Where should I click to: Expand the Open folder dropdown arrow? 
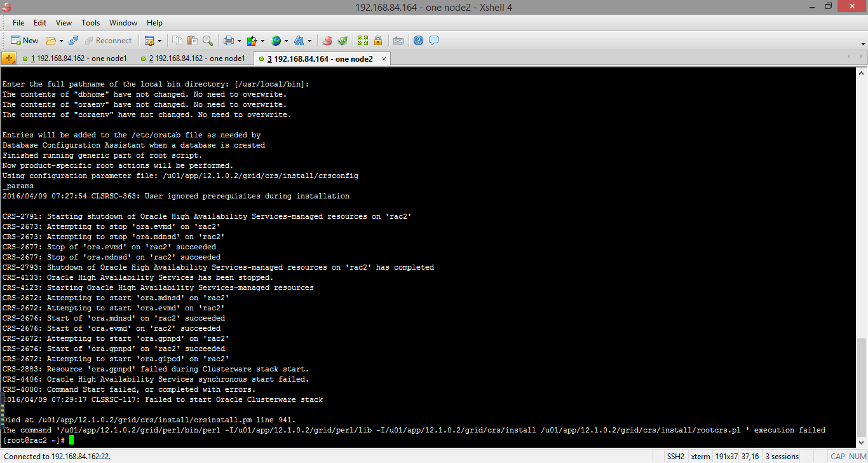61,41
